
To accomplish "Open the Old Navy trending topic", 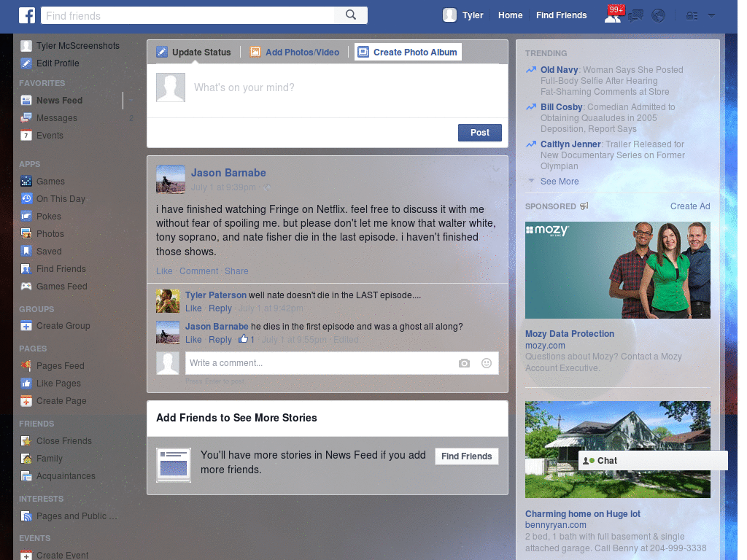I will 559,70.
